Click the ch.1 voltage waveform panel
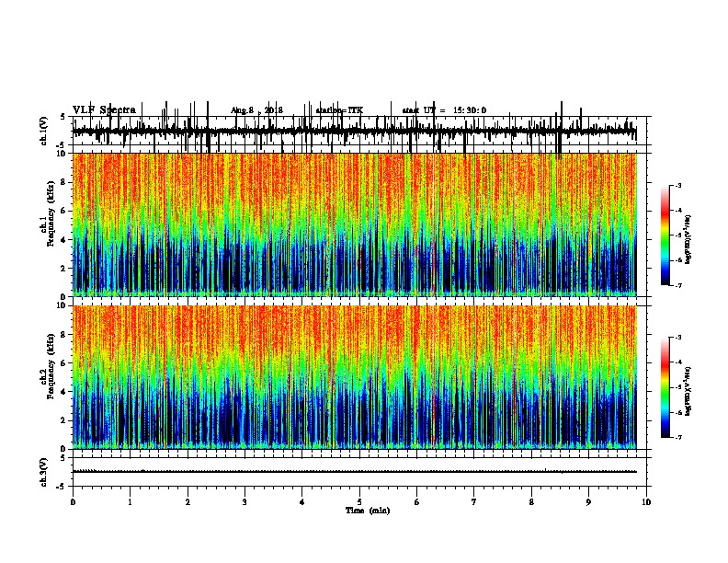This screenshot has width=728, height=563. tap(359, 131)
